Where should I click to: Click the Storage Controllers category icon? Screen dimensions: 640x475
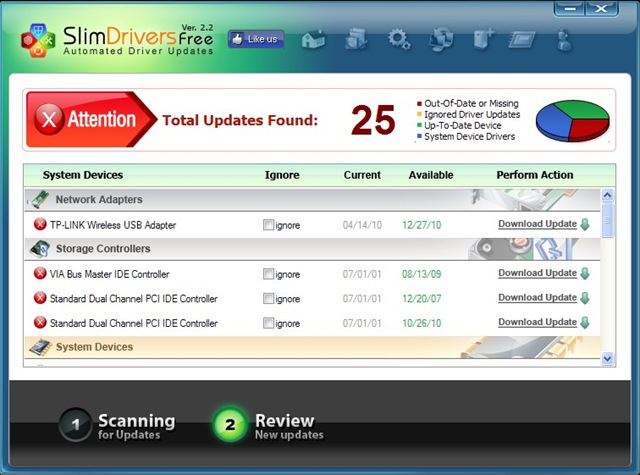(39, 249)
